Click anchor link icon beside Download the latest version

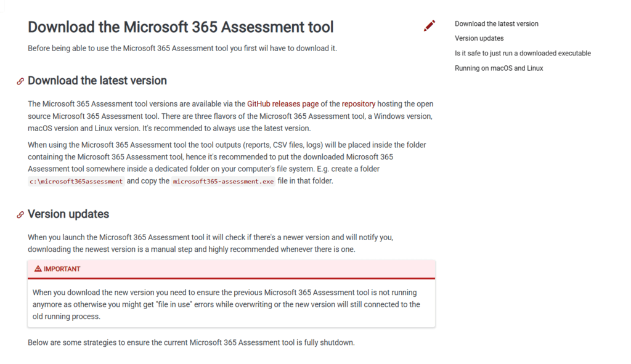click(20, 81)
